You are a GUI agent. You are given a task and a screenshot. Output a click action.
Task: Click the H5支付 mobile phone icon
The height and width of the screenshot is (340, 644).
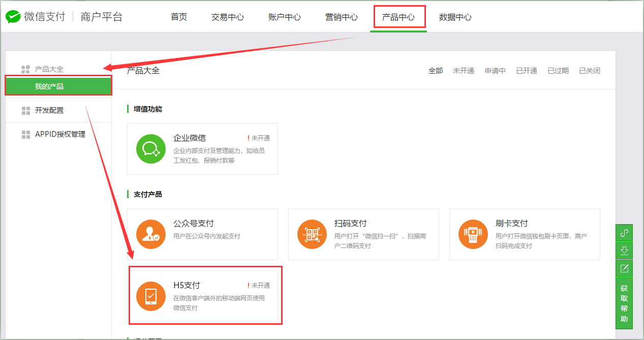click(x=151, y=296)
